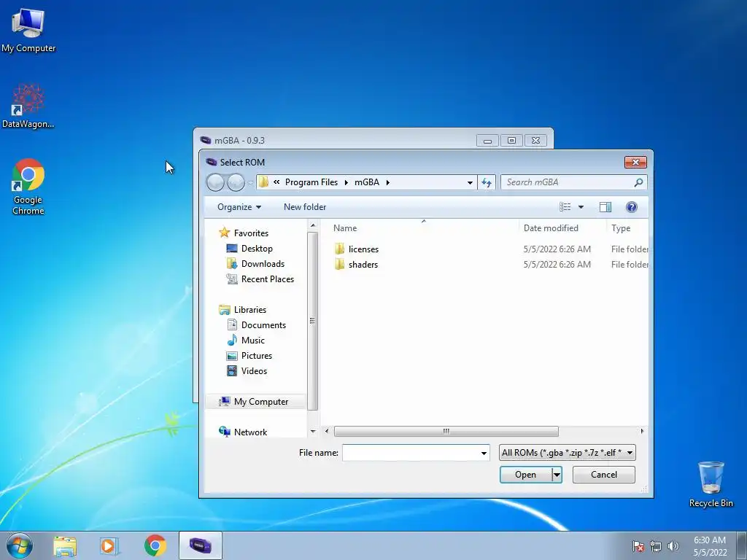Open the address bar previous locations dropdown

(x=470, y=182)
